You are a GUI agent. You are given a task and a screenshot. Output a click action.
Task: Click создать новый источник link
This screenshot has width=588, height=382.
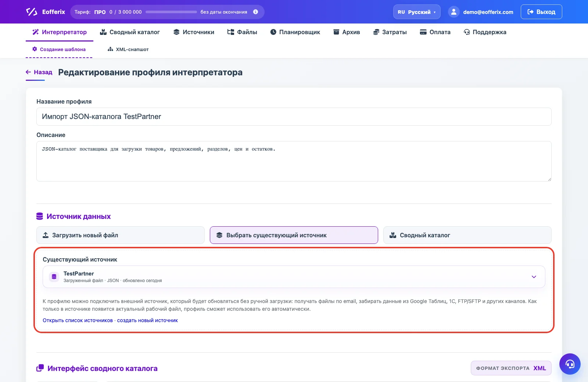tap(147, 320)
